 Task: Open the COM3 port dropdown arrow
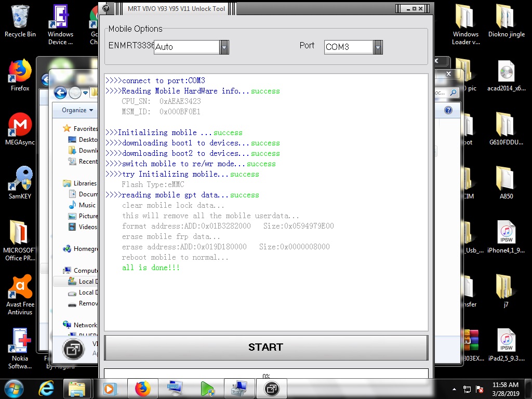pos(378,47)
